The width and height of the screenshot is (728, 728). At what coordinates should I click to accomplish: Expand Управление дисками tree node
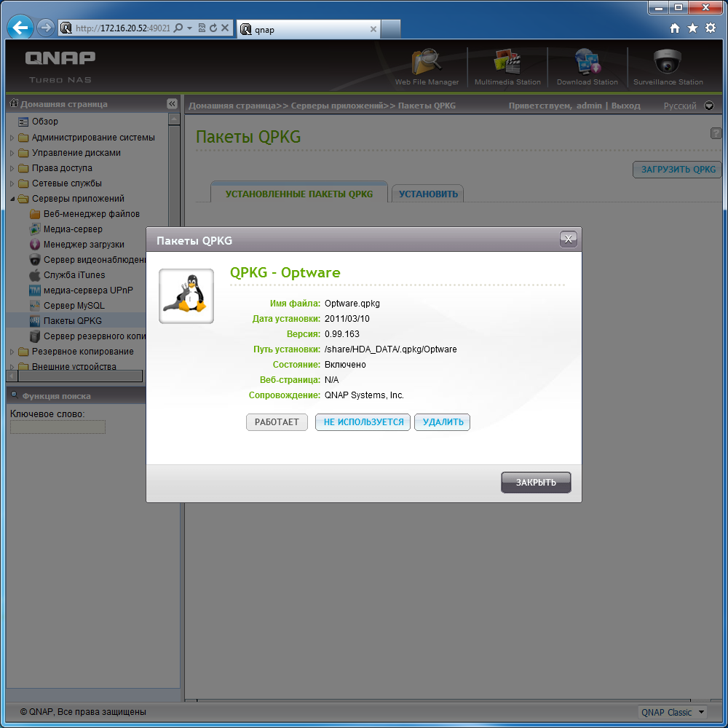tap(12, 153)
